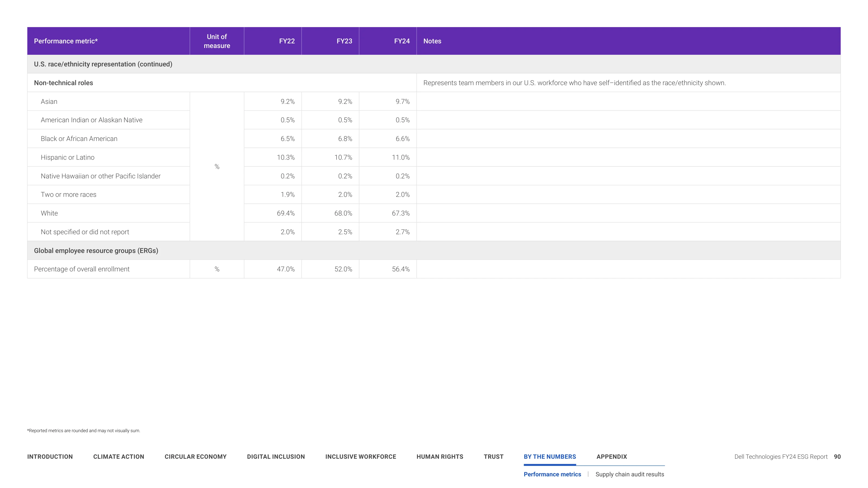Click the FY24 column header
868x488 pixels.
click(x=402, y=41)
